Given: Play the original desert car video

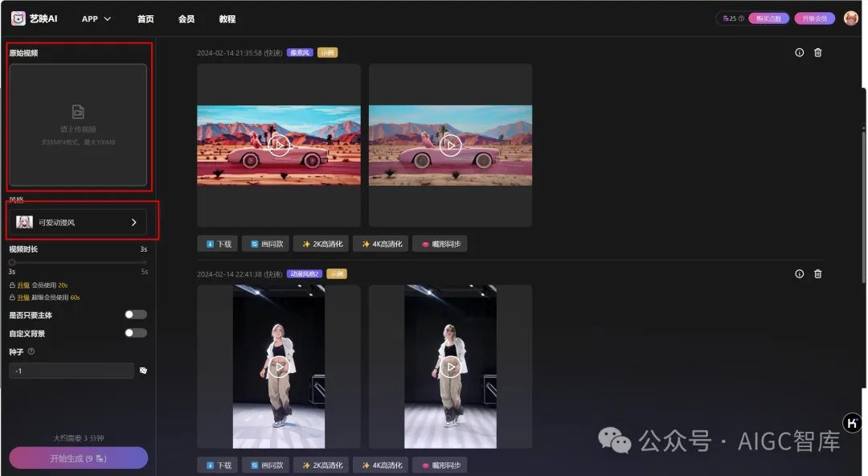Looking at the screenshot, I should click(x=450, y=146).
